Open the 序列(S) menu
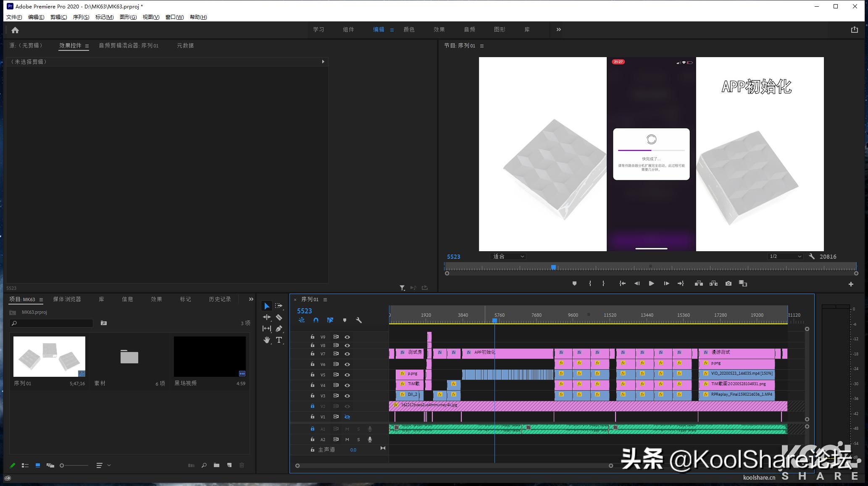Viewport: 868px width, 486px height. 81,17
